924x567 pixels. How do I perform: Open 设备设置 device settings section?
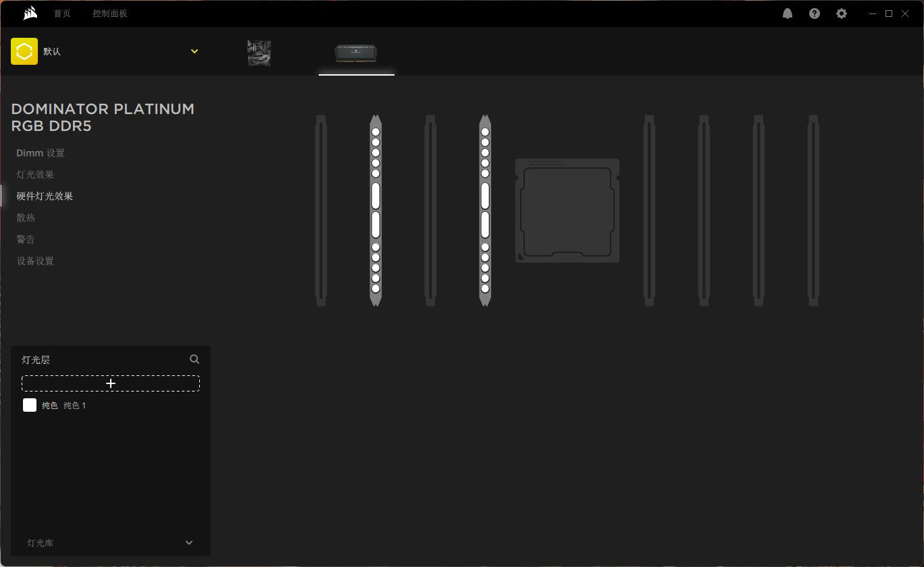point(35,261)
